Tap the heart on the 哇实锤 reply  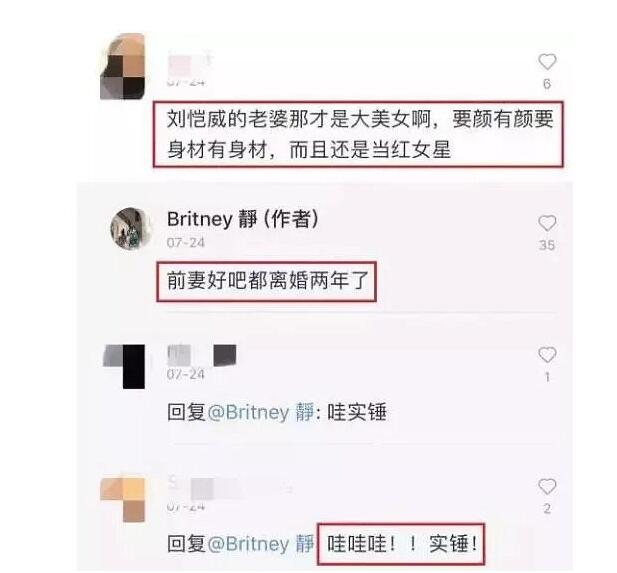point(547,355)
